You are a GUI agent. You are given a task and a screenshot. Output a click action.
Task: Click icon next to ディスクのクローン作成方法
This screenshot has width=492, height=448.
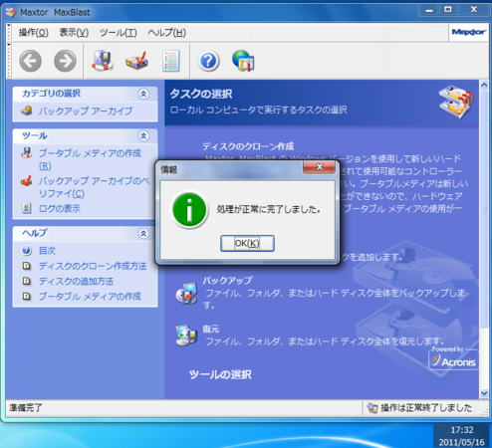coord(27,266)
